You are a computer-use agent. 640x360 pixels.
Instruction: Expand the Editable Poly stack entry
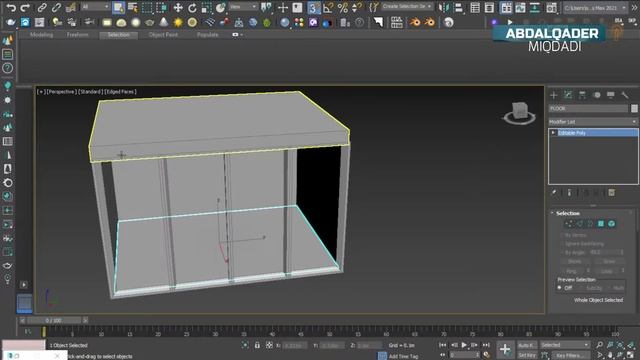(553, 133)
